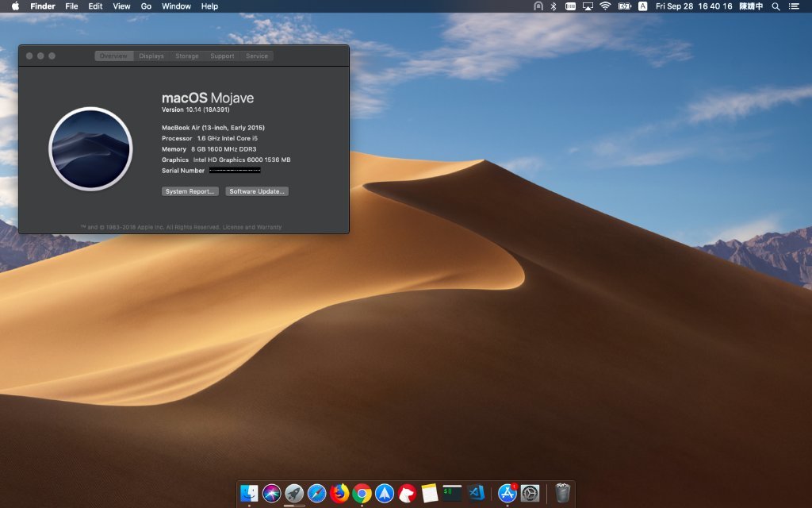Open the AirPlay display menu icon

coord(588,6)
